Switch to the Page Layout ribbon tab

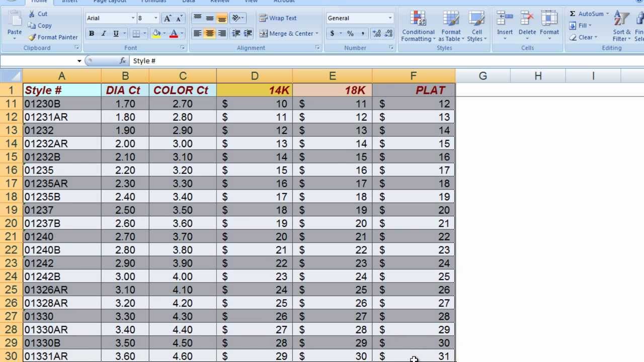[110, 2]
